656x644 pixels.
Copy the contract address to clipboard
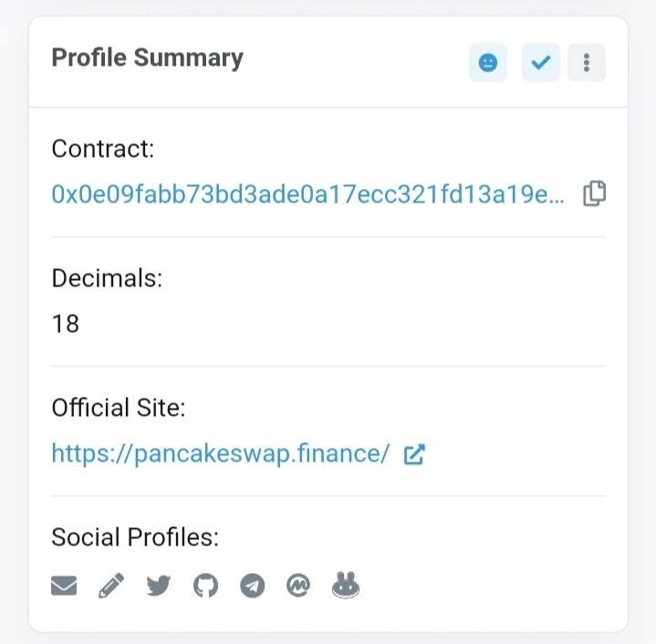[595, 193]
